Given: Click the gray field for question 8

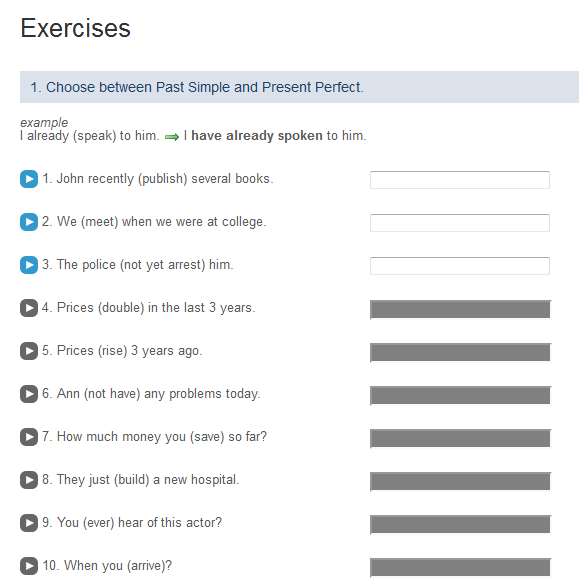Looking at the screenshot, I should point(460,482).
